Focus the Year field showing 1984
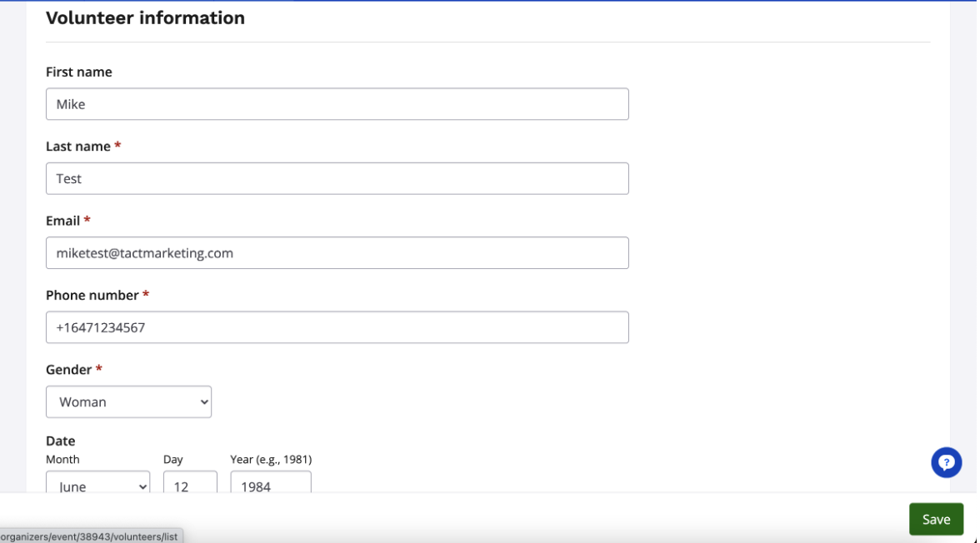 (270, 483)
